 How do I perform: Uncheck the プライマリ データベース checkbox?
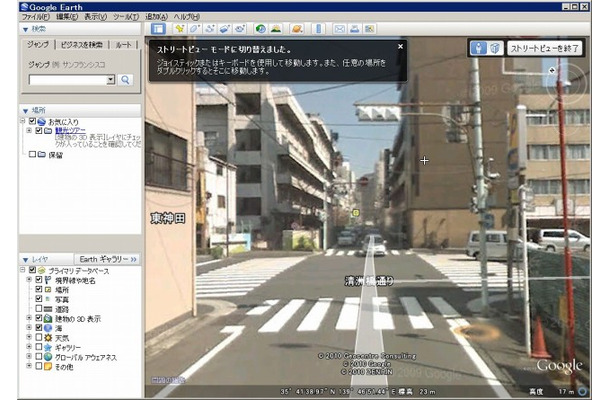click(33, 270)
